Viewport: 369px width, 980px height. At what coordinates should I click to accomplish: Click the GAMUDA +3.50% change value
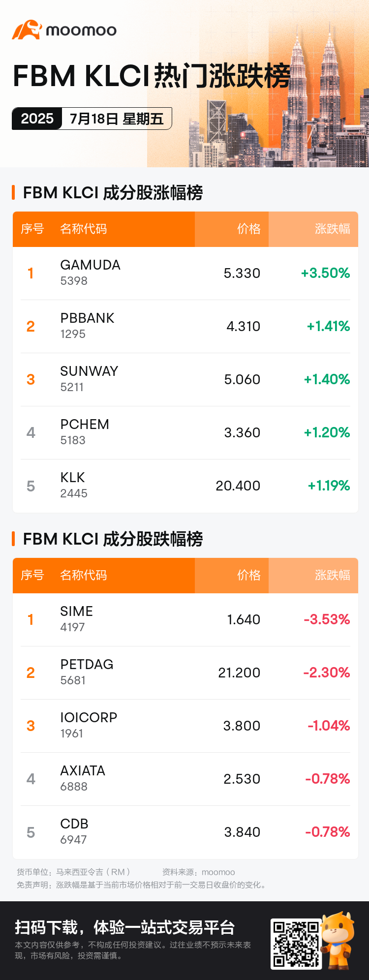click(326, 273)
